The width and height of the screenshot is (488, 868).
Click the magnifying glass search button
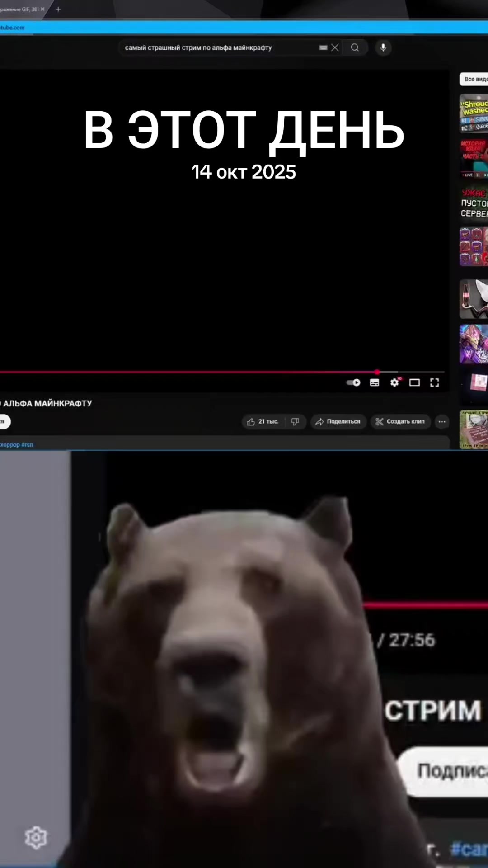(x=355, y=47)
